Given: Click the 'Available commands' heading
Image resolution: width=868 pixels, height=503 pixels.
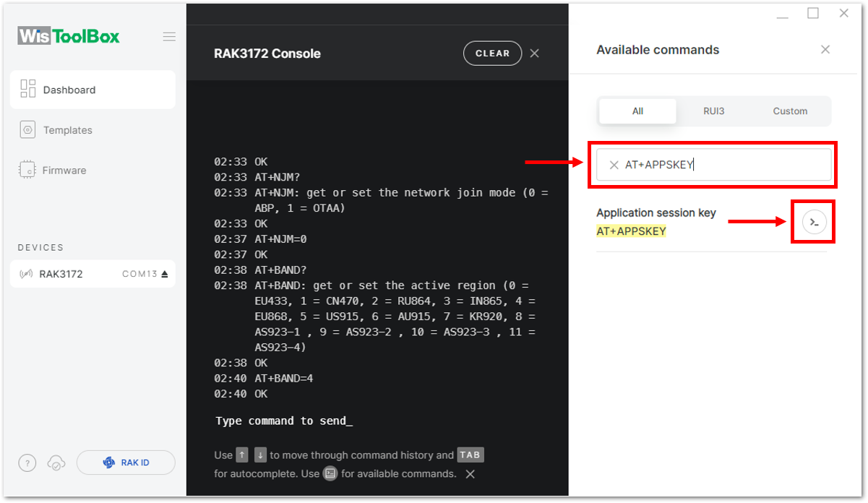Looking at the screenshot, I should pyautogui.click(x=658, y=50).
